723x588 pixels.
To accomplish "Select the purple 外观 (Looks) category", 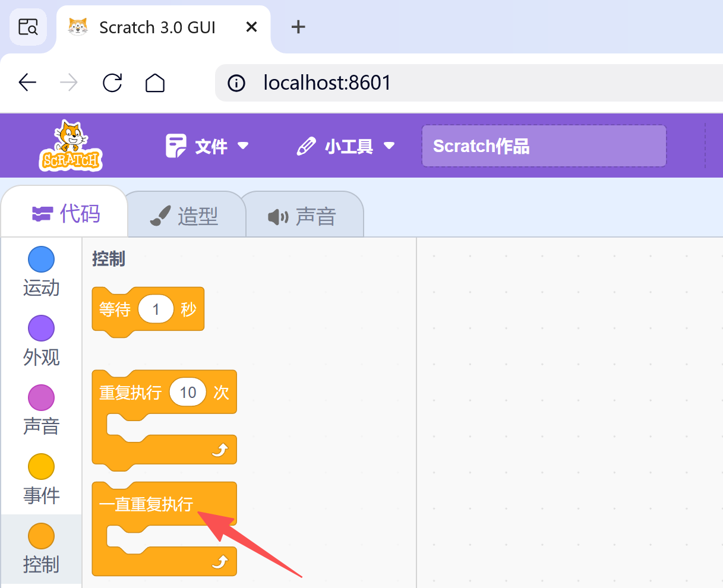I will (x=41, y=341).
